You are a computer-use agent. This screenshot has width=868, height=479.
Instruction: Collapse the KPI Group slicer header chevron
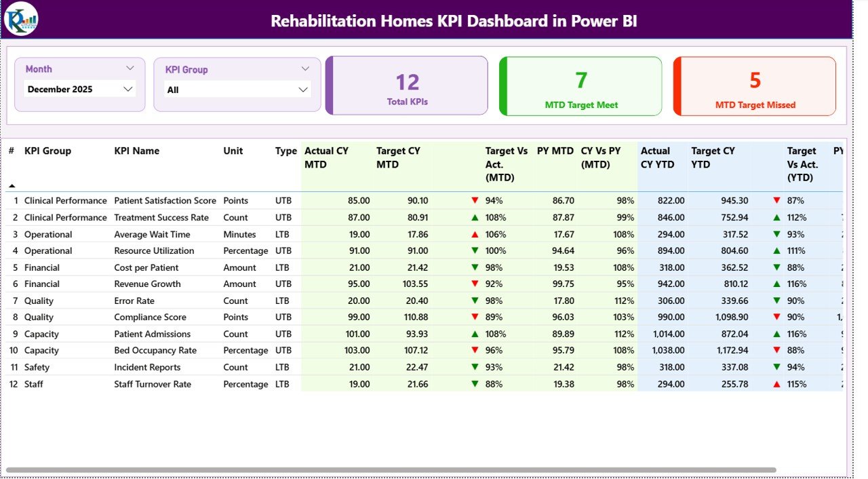(x=305, y=69)
